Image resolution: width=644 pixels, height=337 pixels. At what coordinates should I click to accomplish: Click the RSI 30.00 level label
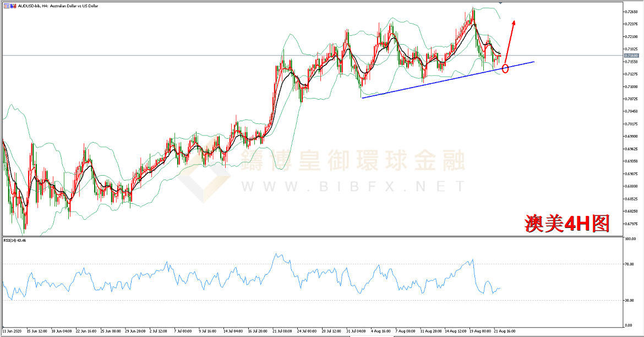(630, 300)
